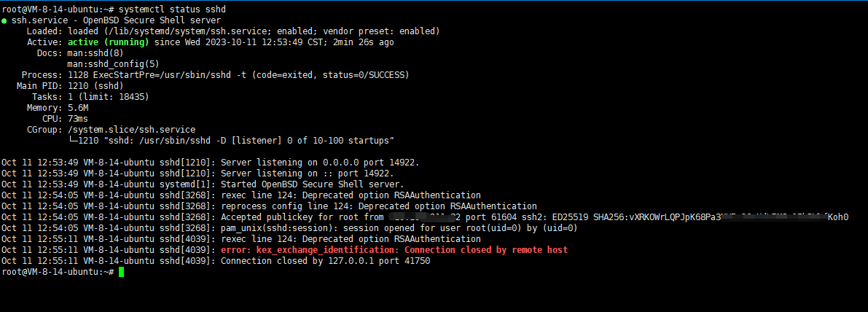
Task: Click the 'man:sshd(8)' docs reference
Action: tap(95, 53)
